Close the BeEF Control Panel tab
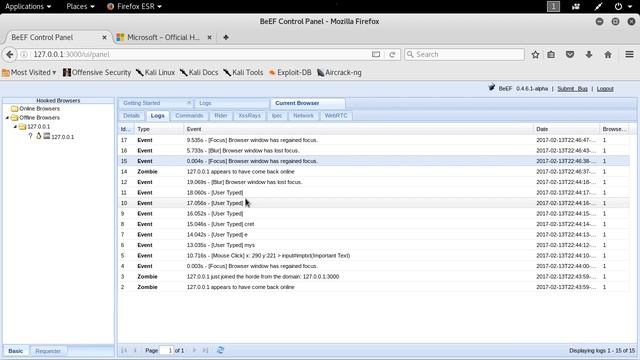This screenshot has height=360, width=640. click(104, 37)
